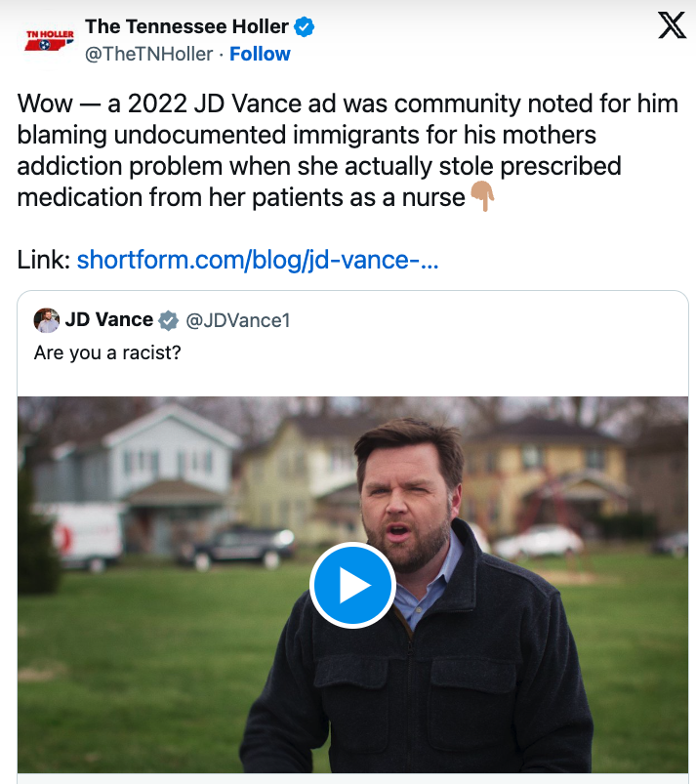Open JD Vance's small profile avatar
The image size is (696, 784).
pyautogui.click(x=47, y=320)
